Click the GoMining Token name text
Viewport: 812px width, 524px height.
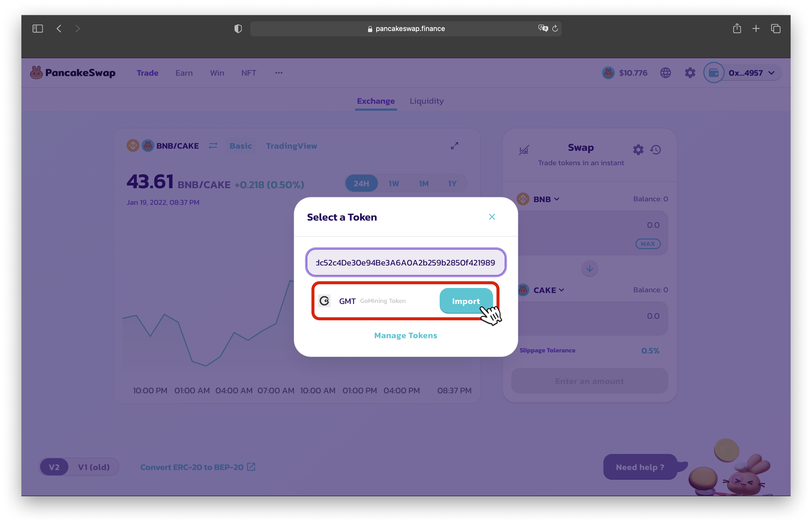(x=383, y=301)
